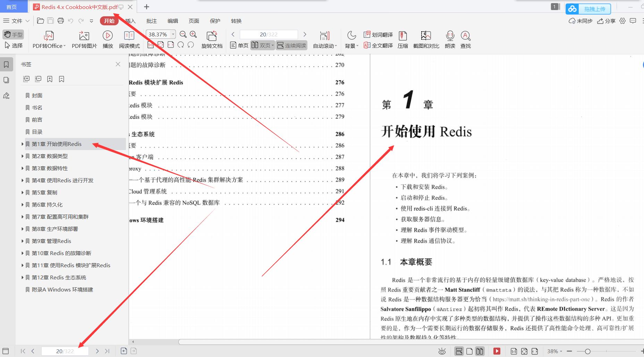Open a new tab with plus button
This screenshot has height=357, width=644.
click(146, 7)
